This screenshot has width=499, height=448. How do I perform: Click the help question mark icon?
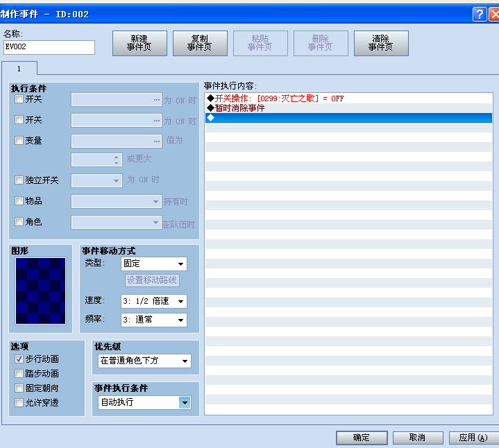480,15
